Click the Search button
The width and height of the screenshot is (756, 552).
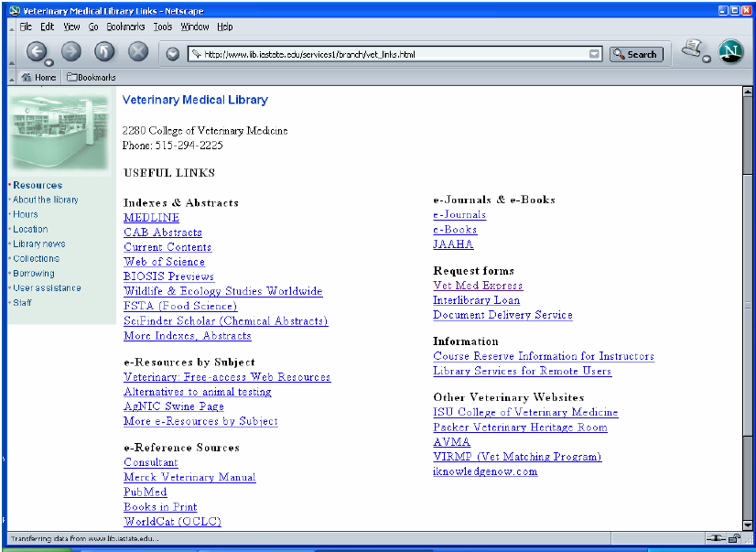coord(636,55)
